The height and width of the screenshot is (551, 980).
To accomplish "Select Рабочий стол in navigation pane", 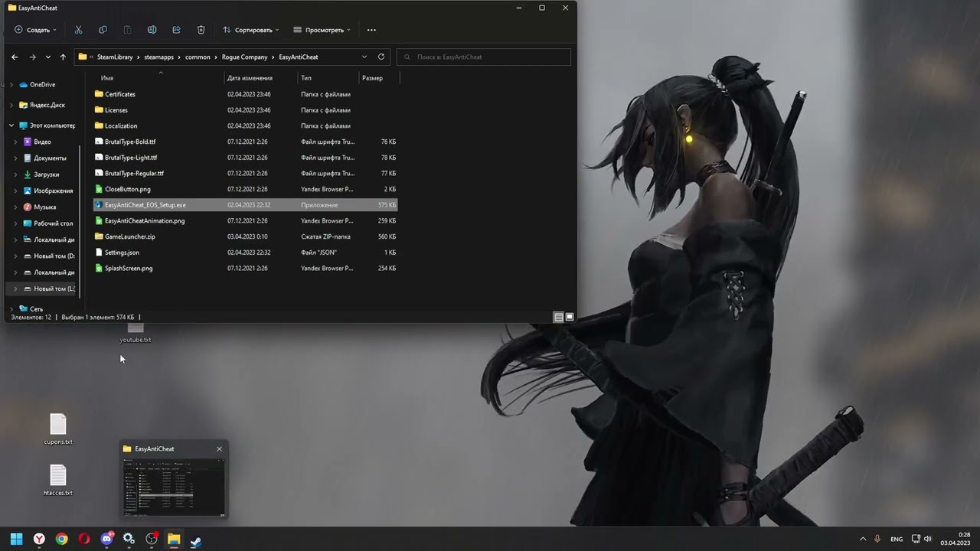I will (53, 223).
